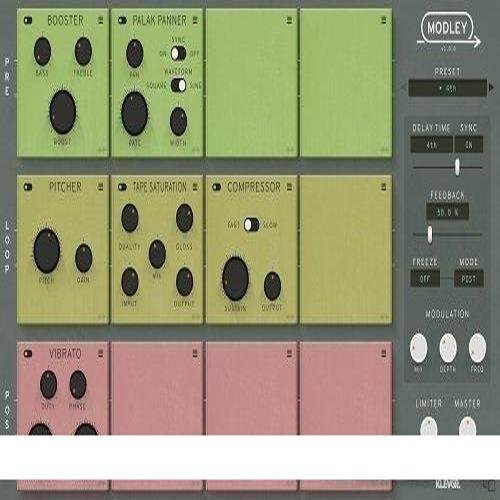
Task: Click the Feedback percentage value field
Action: click(x=448, y=212)
